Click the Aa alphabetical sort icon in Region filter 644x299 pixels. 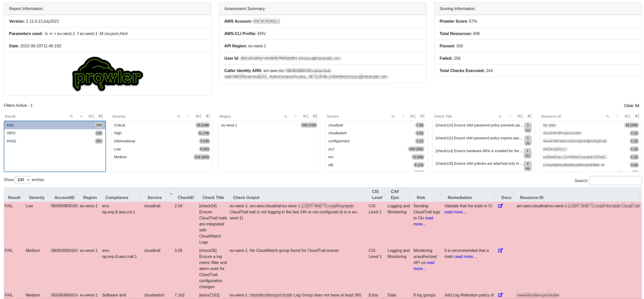tap(305, 116)
